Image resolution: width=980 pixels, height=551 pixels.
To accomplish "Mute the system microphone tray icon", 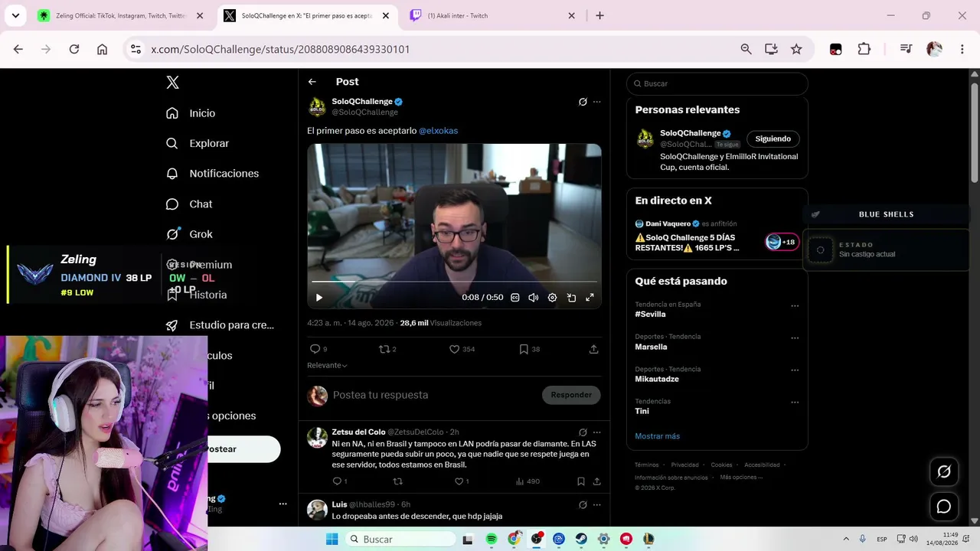I will coord(863,540).
